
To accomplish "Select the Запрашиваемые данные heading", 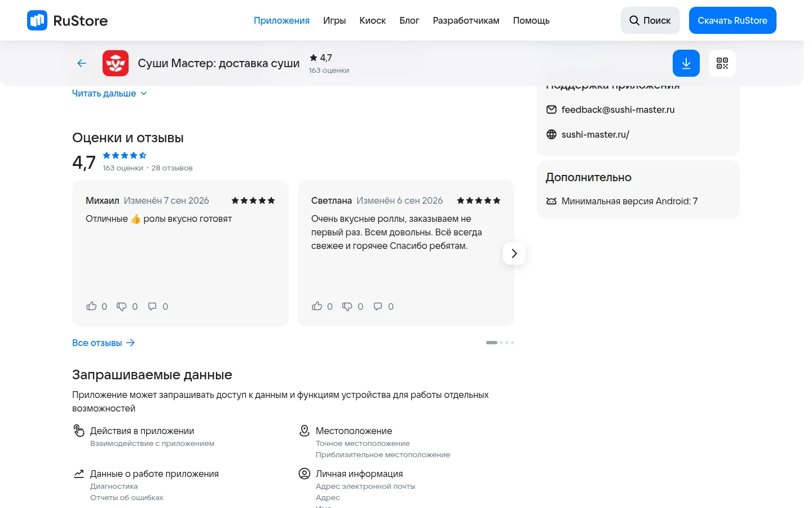I will pyautogui.click(x=152, y=375).
